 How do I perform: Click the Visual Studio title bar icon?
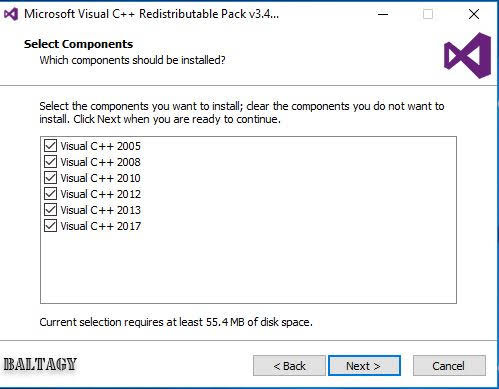(11, 14)
